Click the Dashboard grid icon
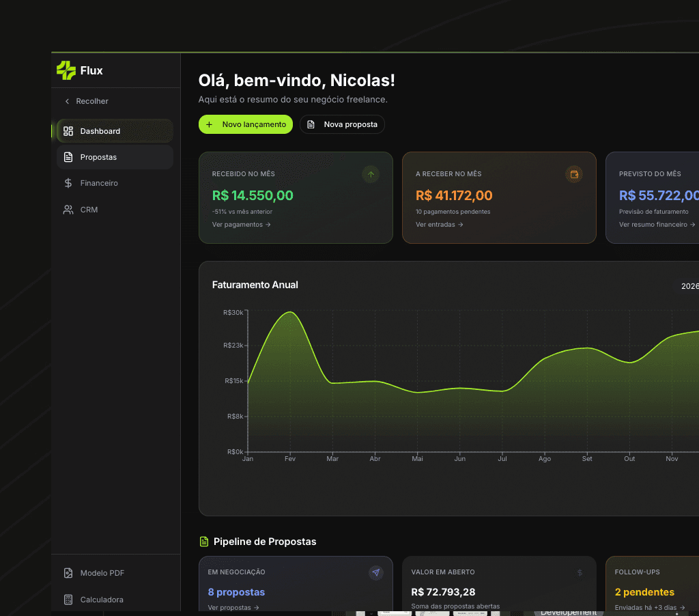The width and height of the screenshot is (699, 616). coord(68,131)
